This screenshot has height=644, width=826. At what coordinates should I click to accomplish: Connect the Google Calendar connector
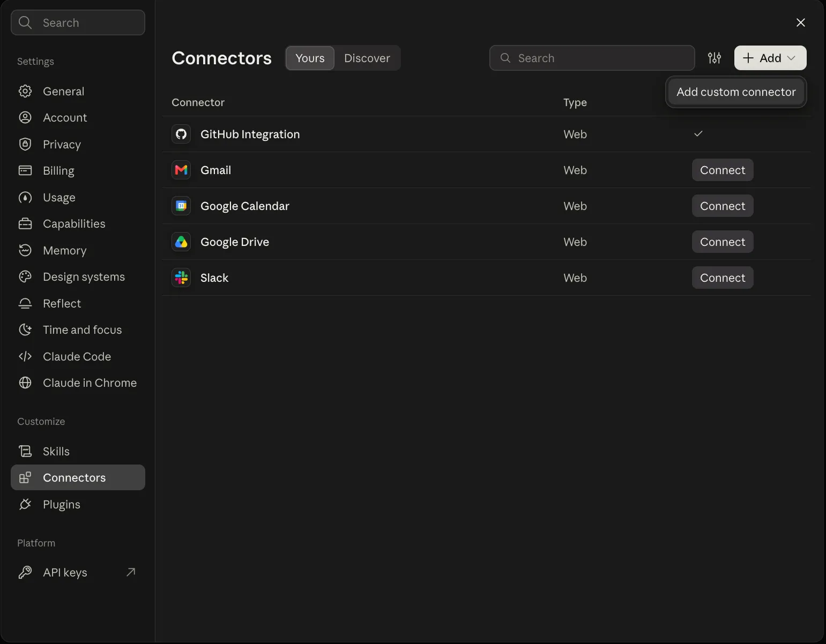tap(723, 206)
